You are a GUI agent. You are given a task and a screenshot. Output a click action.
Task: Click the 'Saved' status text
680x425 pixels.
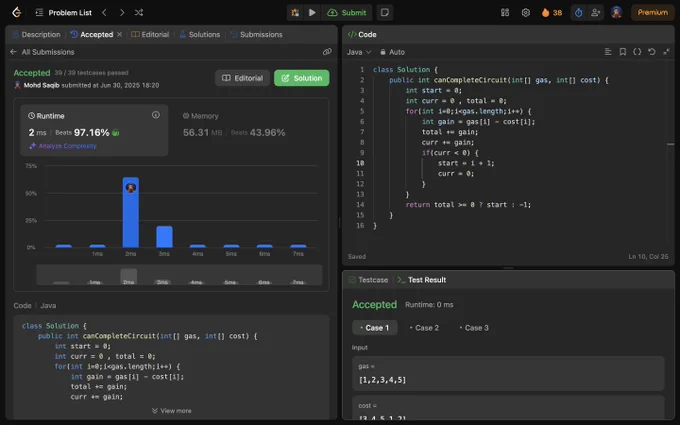356,257
